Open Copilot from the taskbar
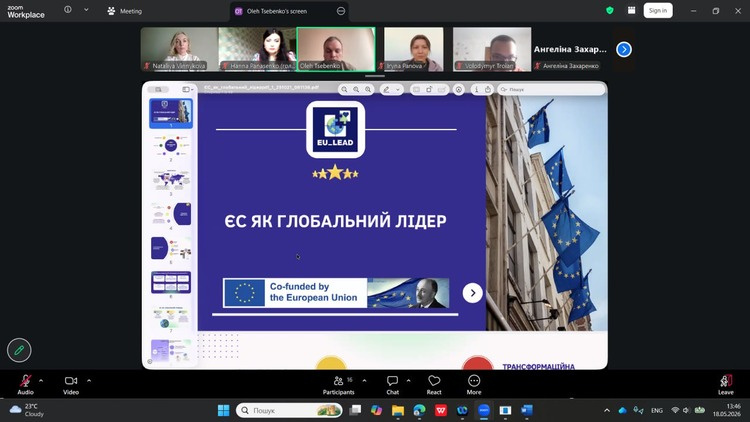The height and width of the screenshot is (422, 750). pyautogui.click(x=376, y=410)
